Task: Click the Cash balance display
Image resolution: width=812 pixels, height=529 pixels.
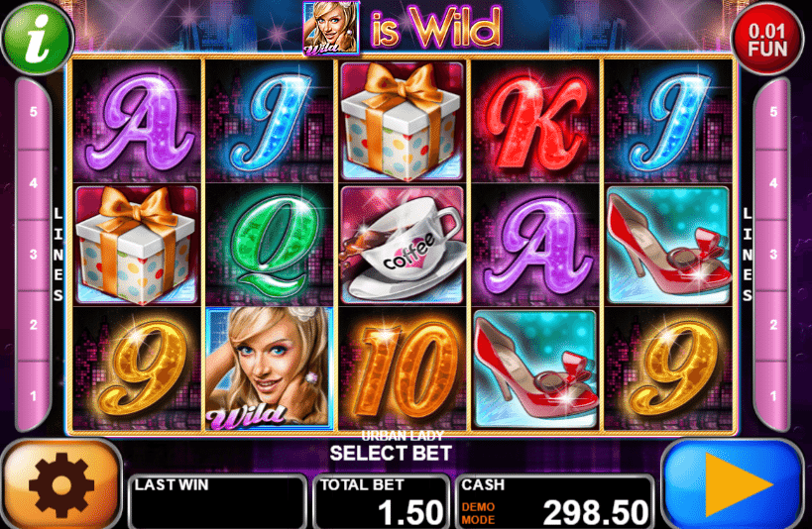Action: 554,501
